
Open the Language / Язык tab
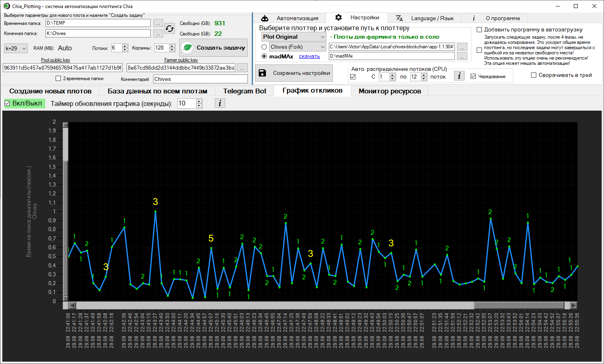click(x=425, y=18)
